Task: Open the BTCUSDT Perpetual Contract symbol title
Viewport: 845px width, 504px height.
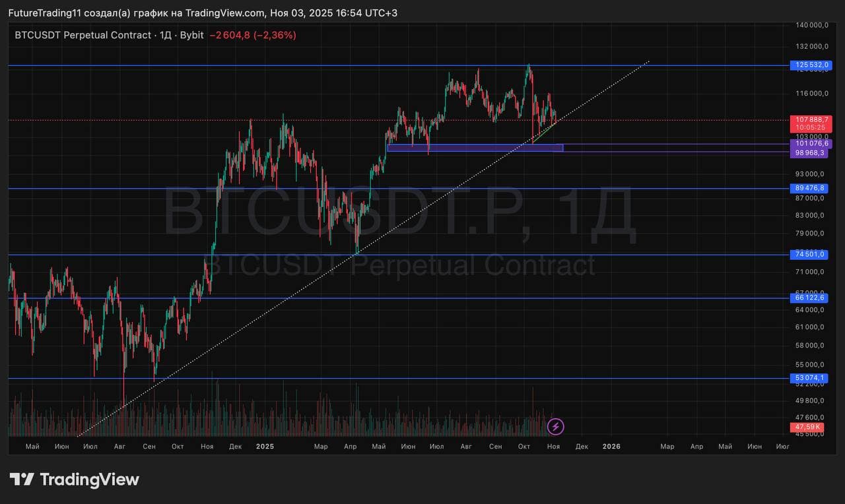Action: (83, 35)
